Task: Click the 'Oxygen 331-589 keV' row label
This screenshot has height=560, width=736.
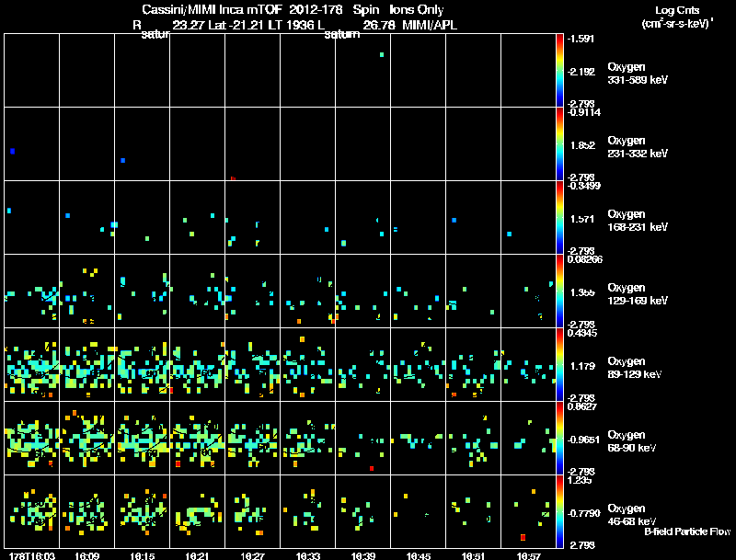Action: (638, 74)
